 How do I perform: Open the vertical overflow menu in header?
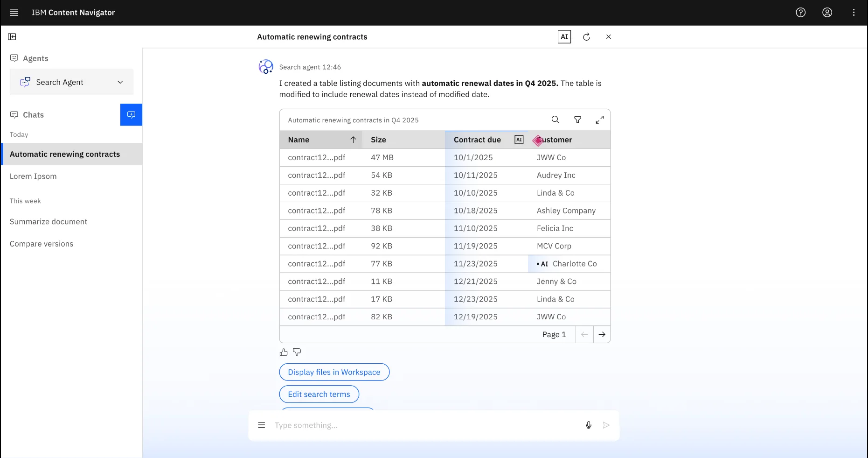pyautogui.click(x=854, y=13)
